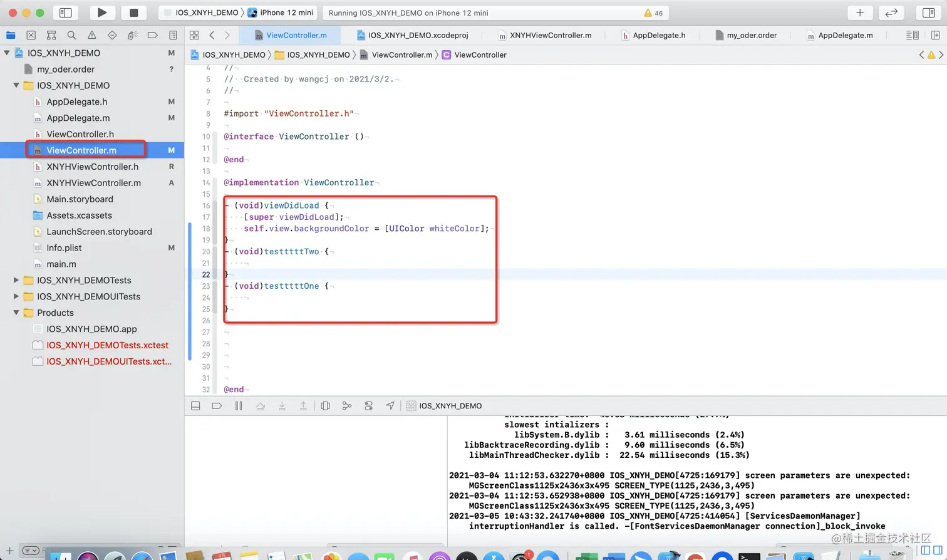Image resolution: width=947 pixels, height=560 pixels.
Task: Switch to the IOS_XNYH_DEMO.xcodeproj tab
Action: (x=412, y=35)
